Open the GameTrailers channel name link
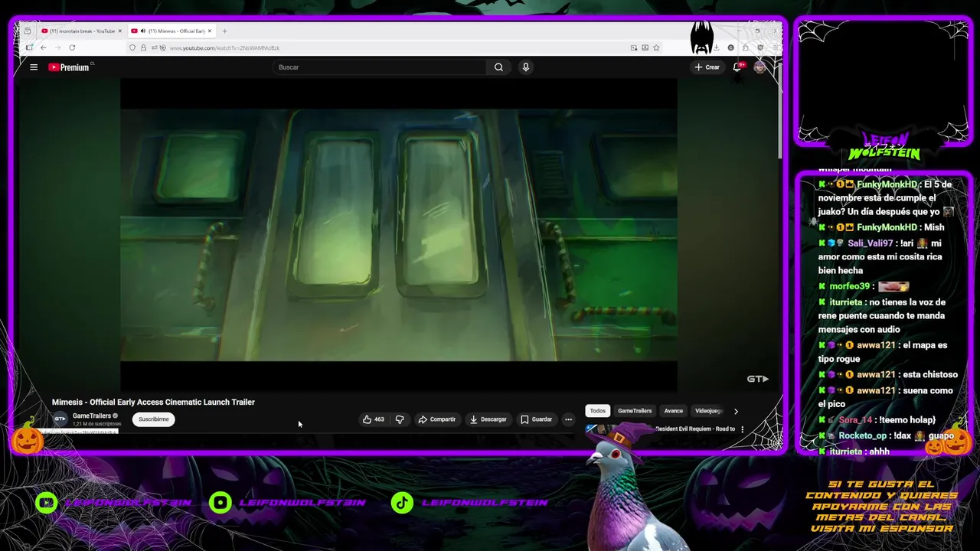 coord(92,416)
